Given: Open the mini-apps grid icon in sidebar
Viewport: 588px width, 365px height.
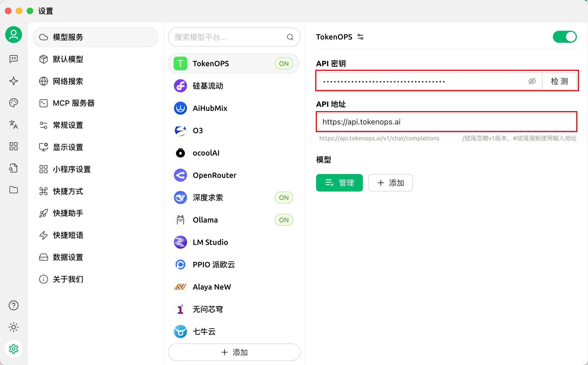Looking at the screenshot, I should pyautogui.click(x=14, y=146).
